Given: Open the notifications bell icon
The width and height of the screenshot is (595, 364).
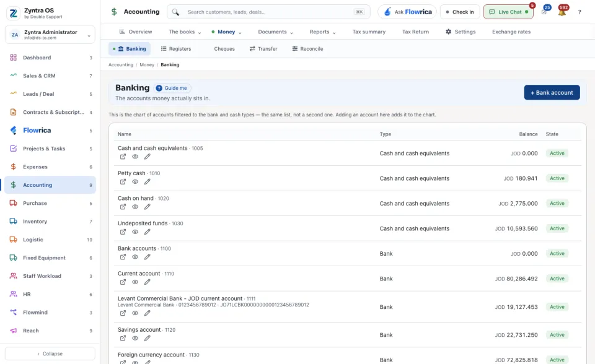Looking at the screenshot, I should tap(562, 12).
